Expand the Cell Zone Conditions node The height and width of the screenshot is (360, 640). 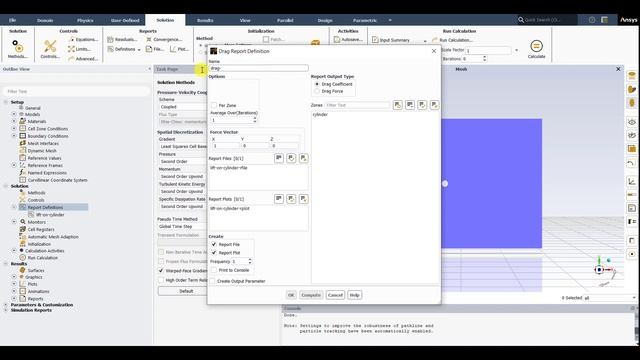pos(14,129)
